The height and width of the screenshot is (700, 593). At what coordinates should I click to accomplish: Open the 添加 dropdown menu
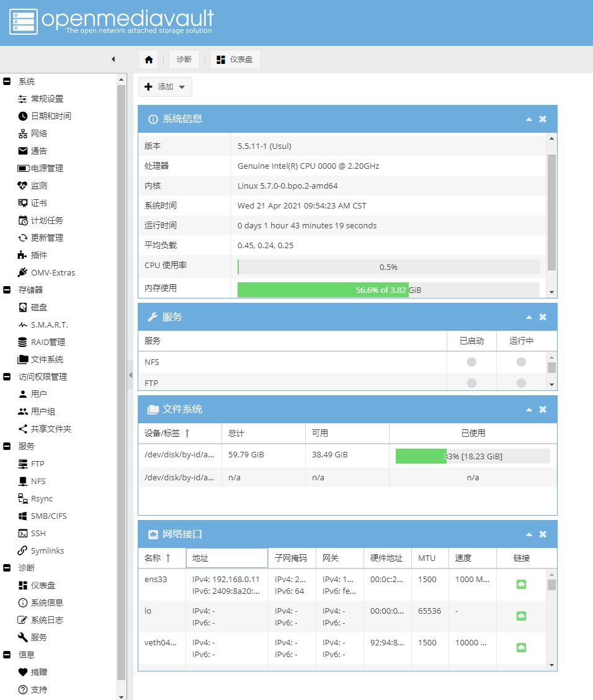(165, 87)
